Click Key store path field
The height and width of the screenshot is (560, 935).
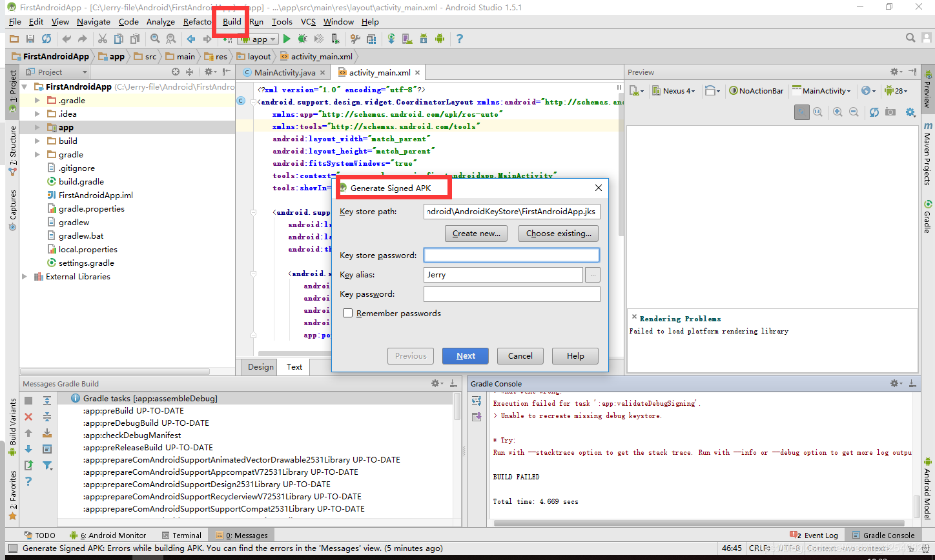511,211
